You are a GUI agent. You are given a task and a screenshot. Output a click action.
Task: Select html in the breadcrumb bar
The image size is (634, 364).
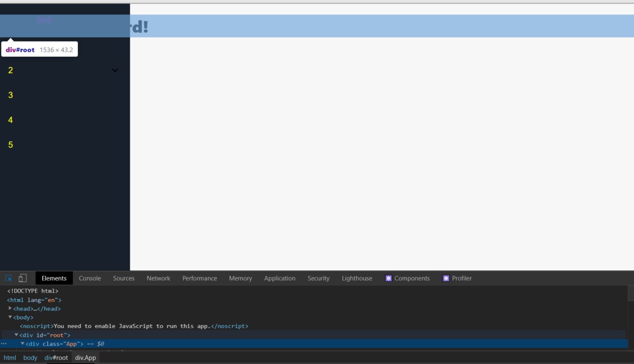[10, 358]
